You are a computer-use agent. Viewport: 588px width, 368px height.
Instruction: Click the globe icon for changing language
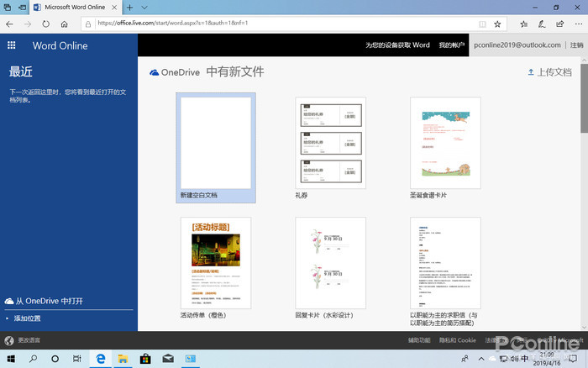pos(9,340)
